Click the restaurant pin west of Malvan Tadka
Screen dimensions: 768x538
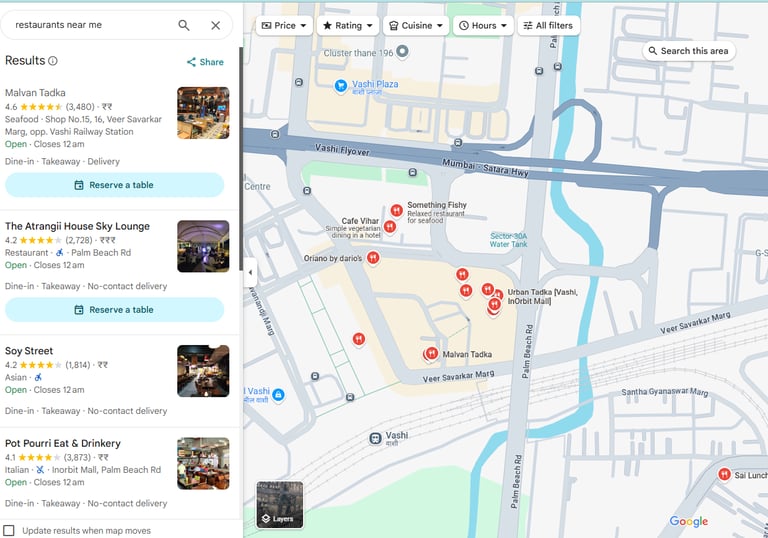(x=359, y=339)
